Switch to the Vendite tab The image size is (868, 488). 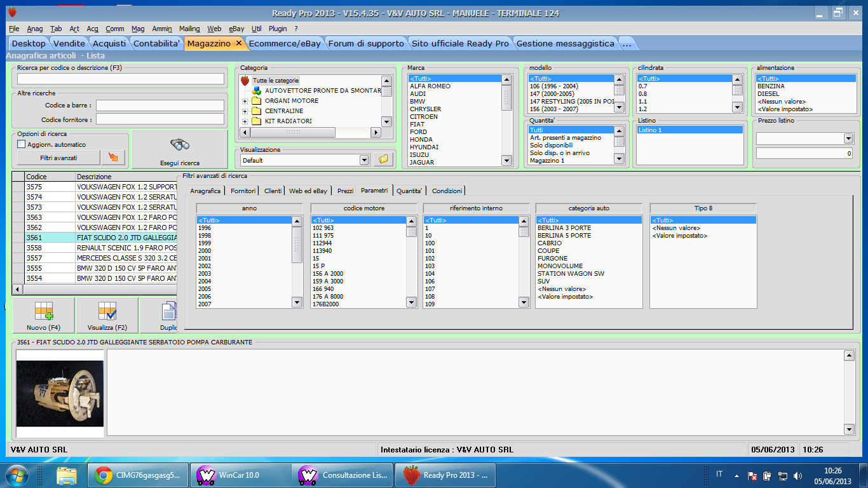click(x=69, y=43)
